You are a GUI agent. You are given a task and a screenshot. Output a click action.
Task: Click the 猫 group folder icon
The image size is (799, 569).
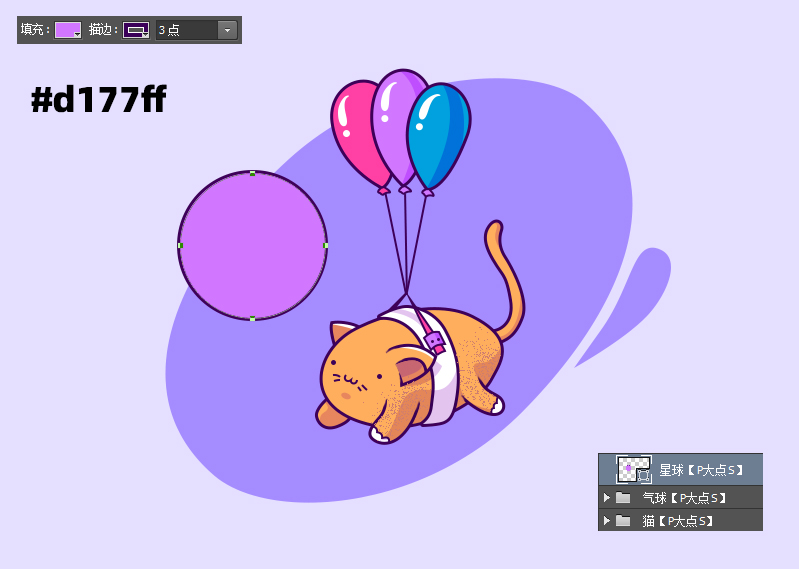coord(623,520)
